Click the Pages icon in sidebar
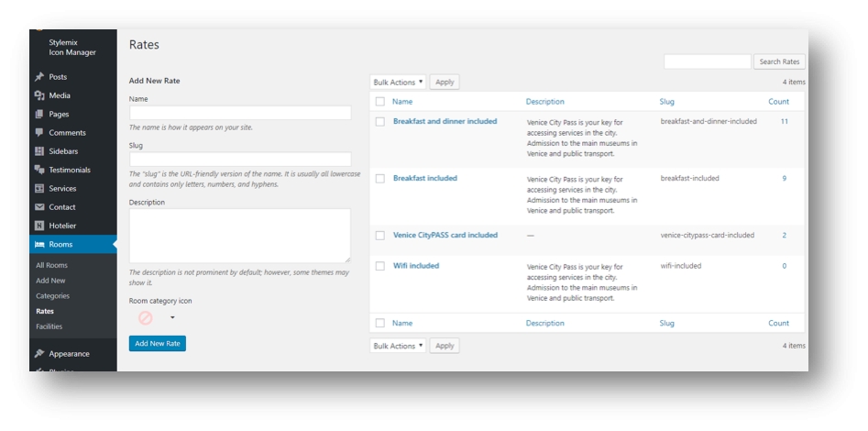Image resolution: width=868 pixels, height=431 pixels. click(x=39, y=115)
